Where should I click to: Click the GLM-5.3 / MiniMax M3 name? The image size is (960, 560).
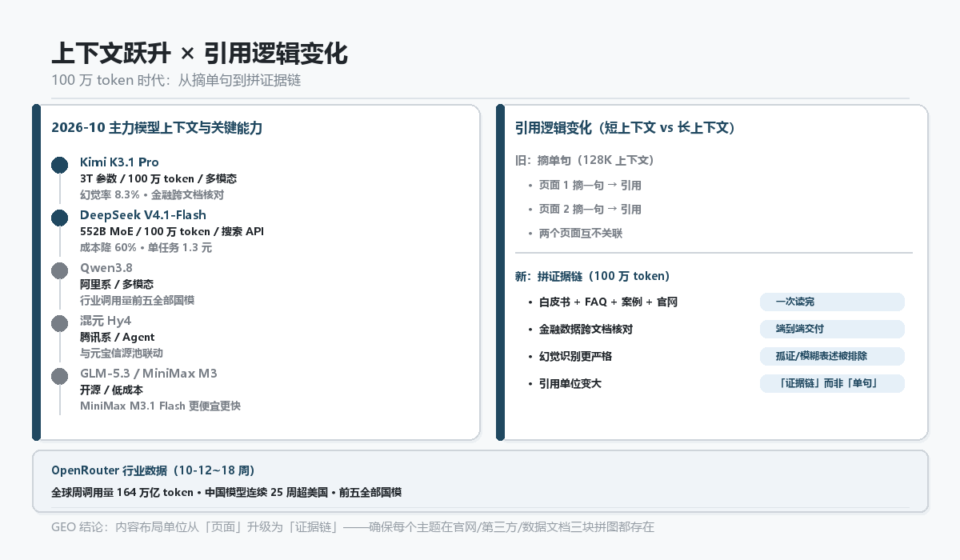pos(149,374)
